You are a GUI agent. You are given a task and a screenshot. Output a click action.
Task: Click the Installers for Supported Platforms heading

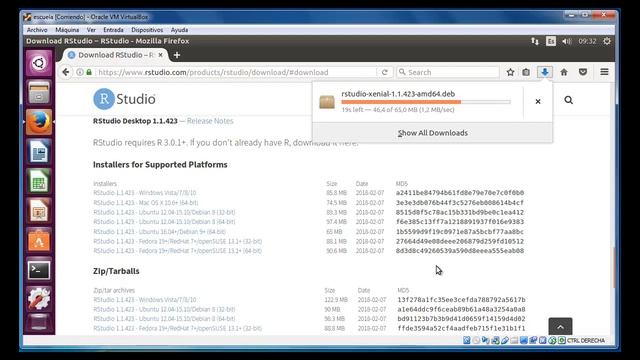pyautogui.click(x=160, y=165)
